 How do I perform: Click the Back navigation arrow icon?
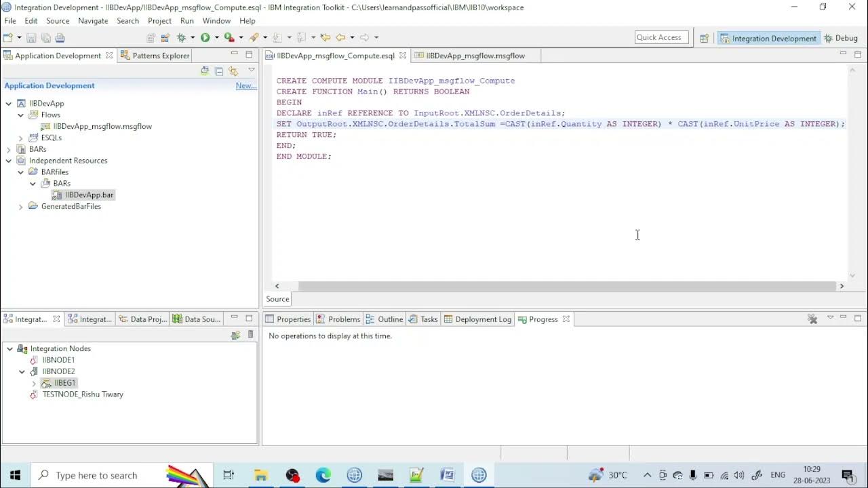340,38
